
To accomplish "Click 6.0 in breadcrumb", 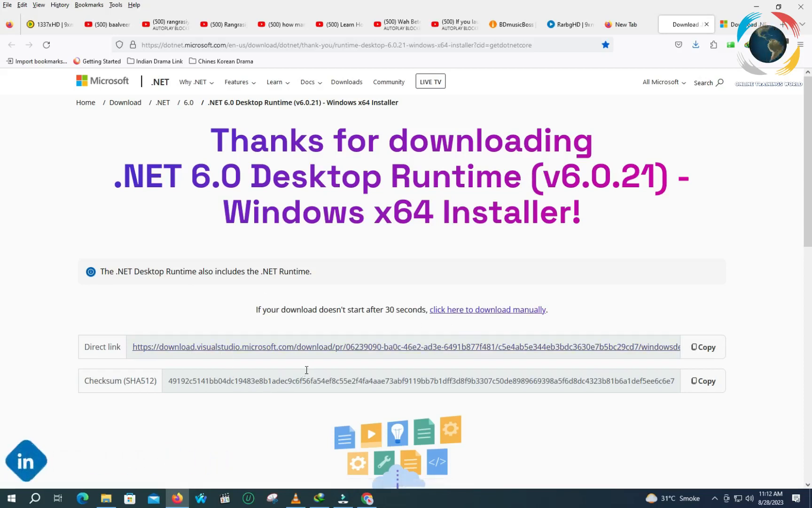I will click(188, 103).
